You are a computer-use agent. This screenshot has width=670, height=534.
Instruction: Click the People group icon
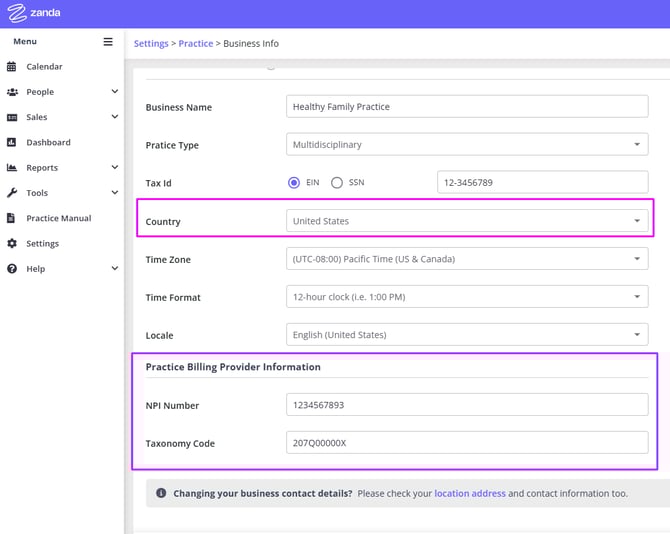12,92
